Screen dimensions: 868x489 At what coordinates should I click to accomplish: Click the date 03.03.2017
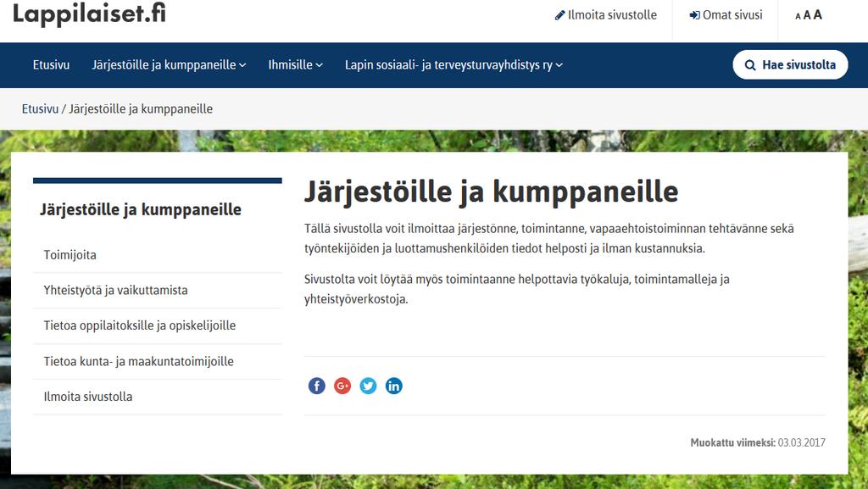pos(802,442)
